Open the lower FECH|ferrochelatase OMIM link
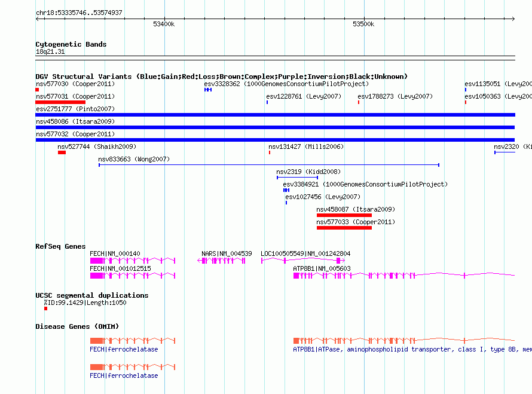Screen dimensions: 532x394 click(124, 375)
